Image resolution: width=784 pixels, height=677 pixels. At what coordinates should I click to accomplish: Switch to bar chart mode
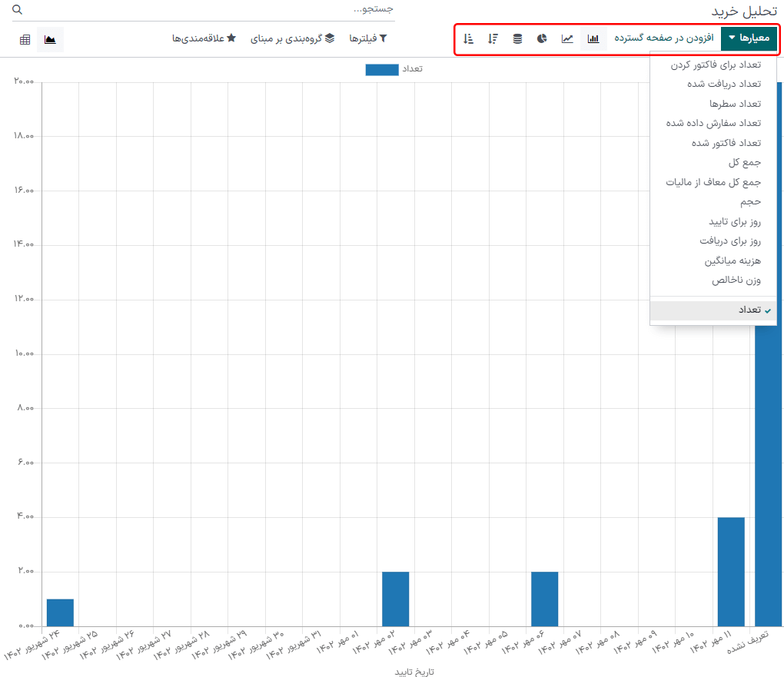tap(593, 38)
